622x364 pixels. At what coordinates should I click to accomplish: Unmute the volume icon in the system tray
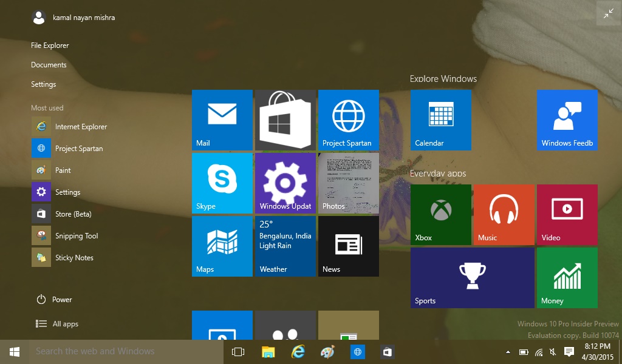pyautogui.click(x=552, y=351)
